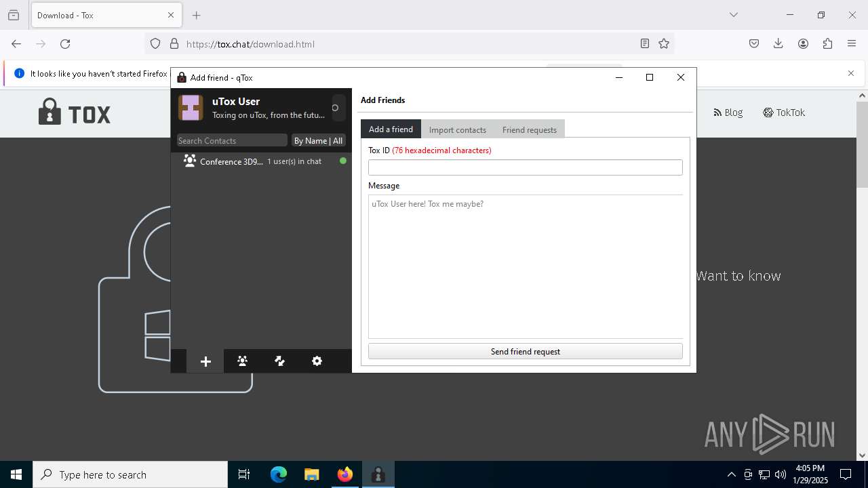Screen dimensions: 868x488
Task: Open the Blog link on Tox site
Action: (728, 113)
